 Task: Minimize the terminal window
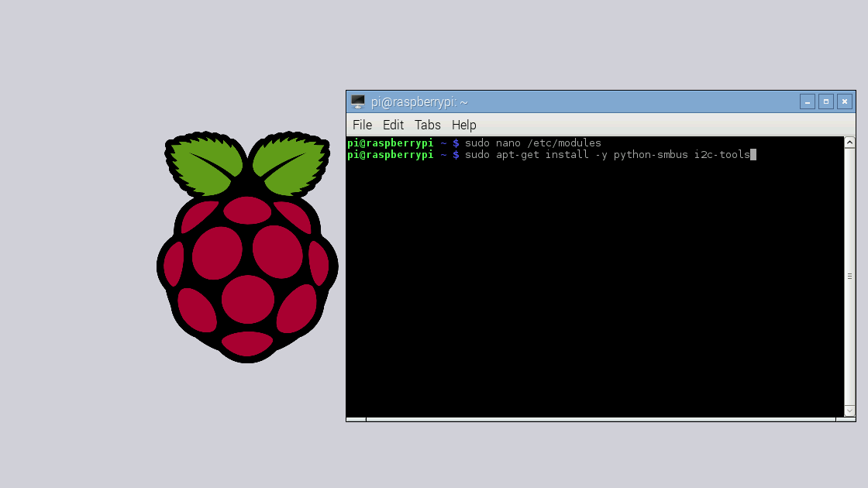[807, 101]
